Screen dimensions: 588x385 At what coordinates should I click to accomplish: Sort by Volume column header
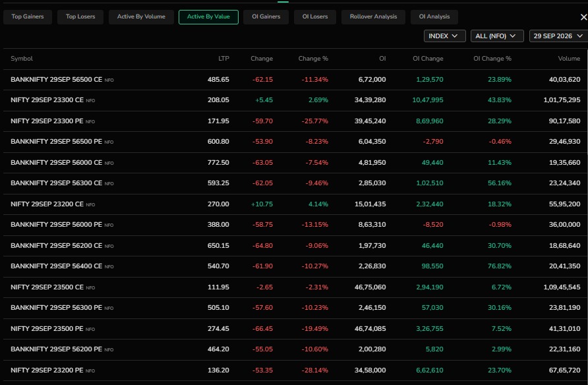click(x=569, y=59)
